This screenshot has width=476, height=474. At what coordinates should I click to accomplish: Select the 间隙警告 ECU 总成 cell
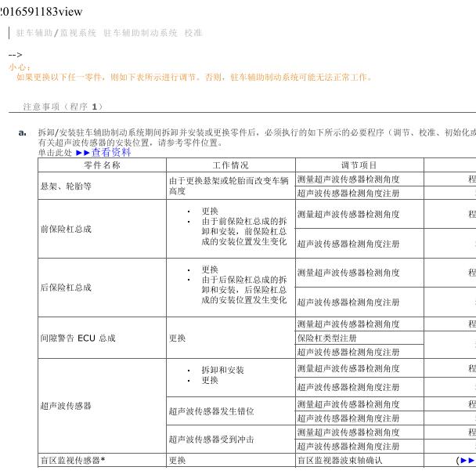tap(102, 338)
